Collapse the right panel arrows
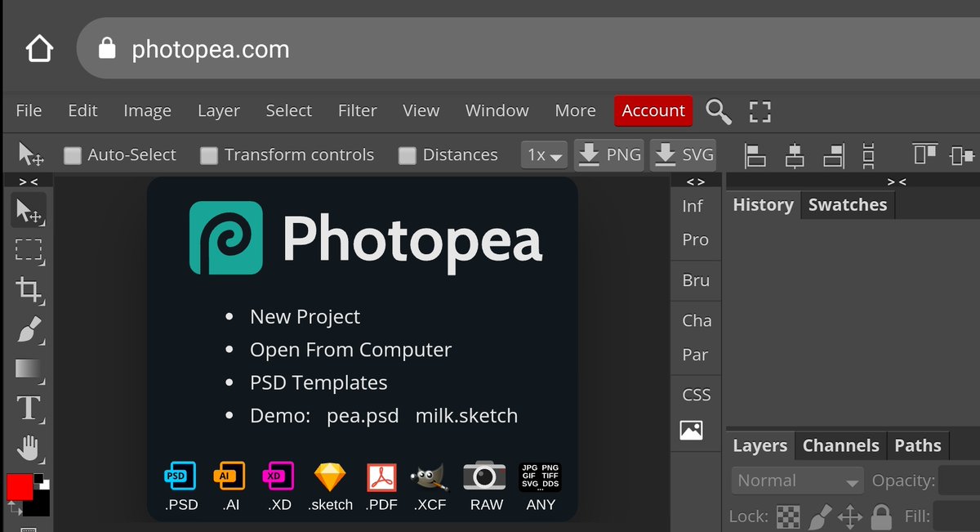 pos(896,181)
